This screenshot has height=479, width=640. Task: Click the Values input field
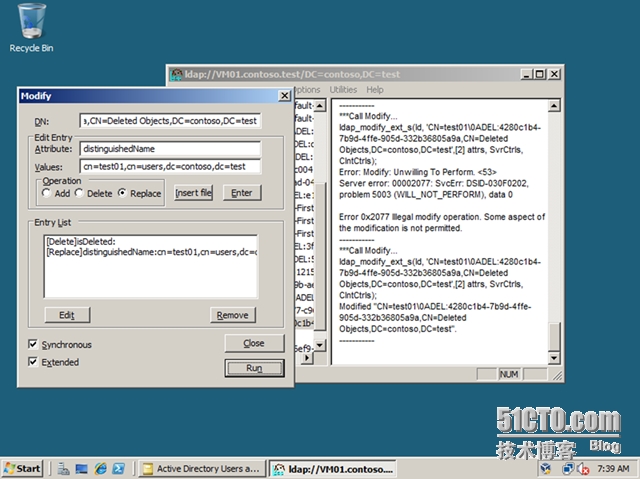pyautogui.click(x=170, y=166)
